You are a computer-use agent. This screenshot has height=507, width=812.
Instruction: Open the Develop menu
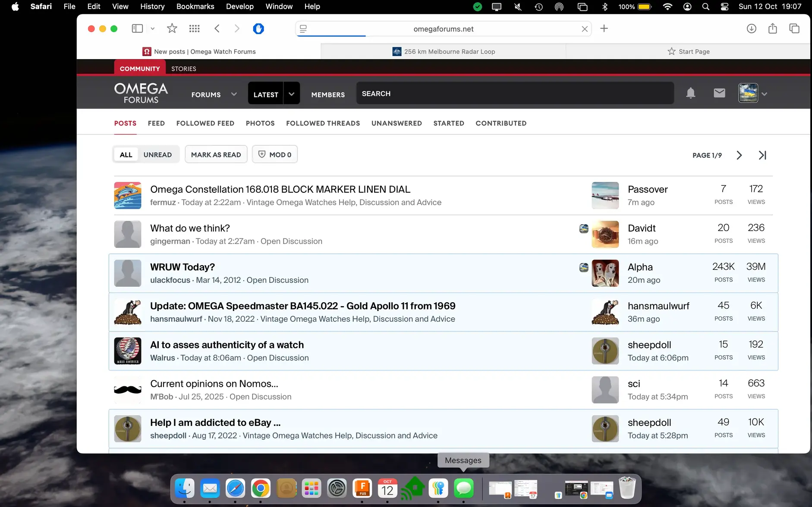[x=239, y=6]
